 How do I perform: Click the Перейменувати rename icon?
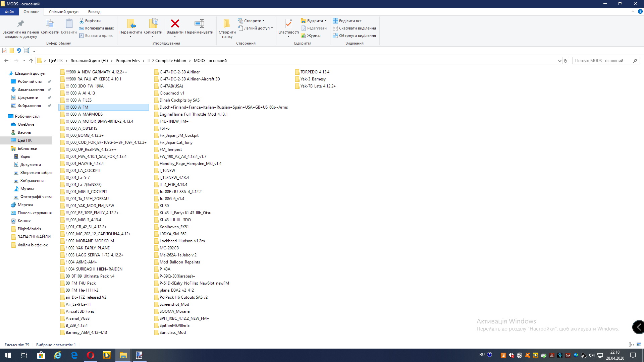[x=199, y=23]
